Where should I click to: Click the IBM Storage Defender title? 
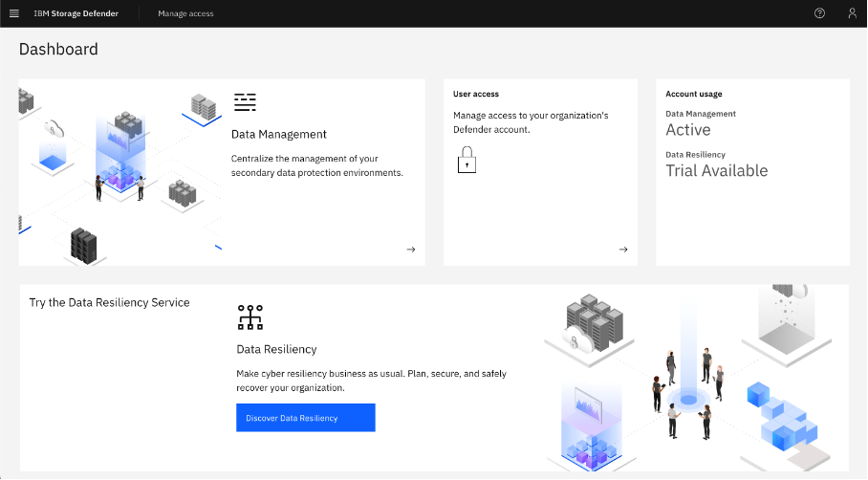click(76, 13)
